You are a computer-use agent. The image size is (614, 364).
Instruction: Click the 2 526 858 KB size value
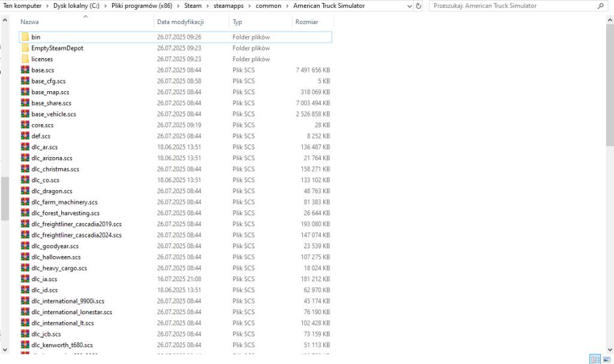[x=313, y=114]
